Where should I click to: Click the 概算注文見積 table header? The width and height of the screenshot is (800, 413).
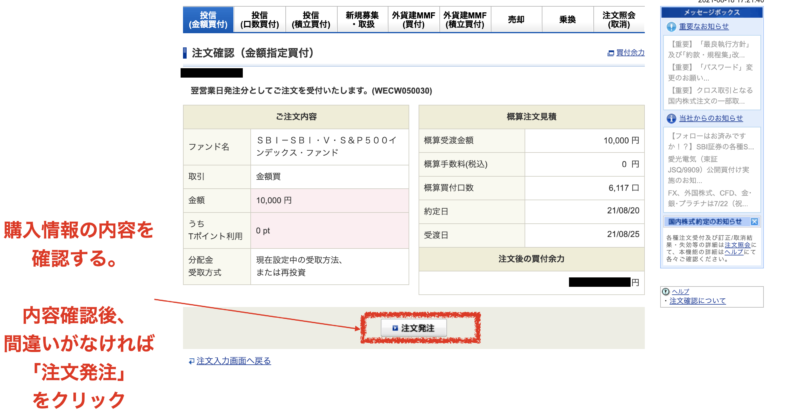(531, 117)
